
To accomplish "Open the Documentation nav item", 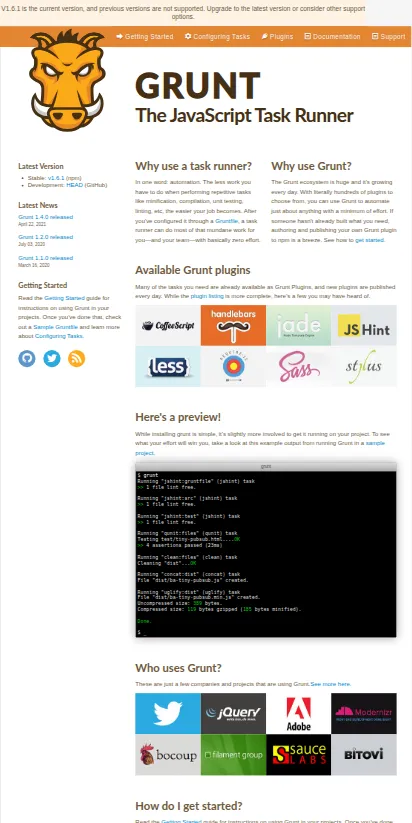I will 332,37.
